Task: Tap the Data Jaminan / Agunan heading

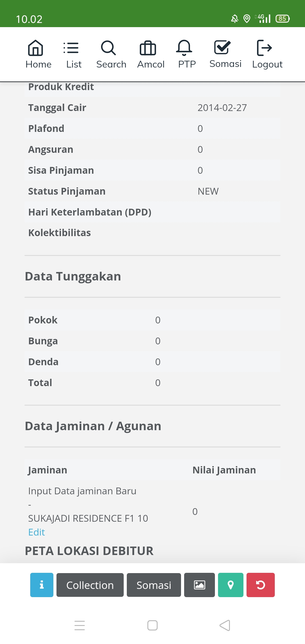Action: (x=93, y=426)
